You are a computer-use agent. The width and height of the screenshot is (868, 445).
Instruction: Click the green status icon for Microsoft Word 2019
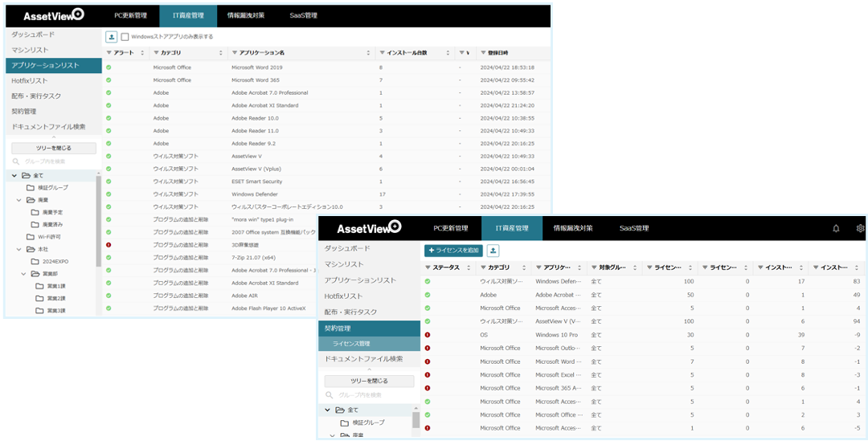click(x=108, y=67)
